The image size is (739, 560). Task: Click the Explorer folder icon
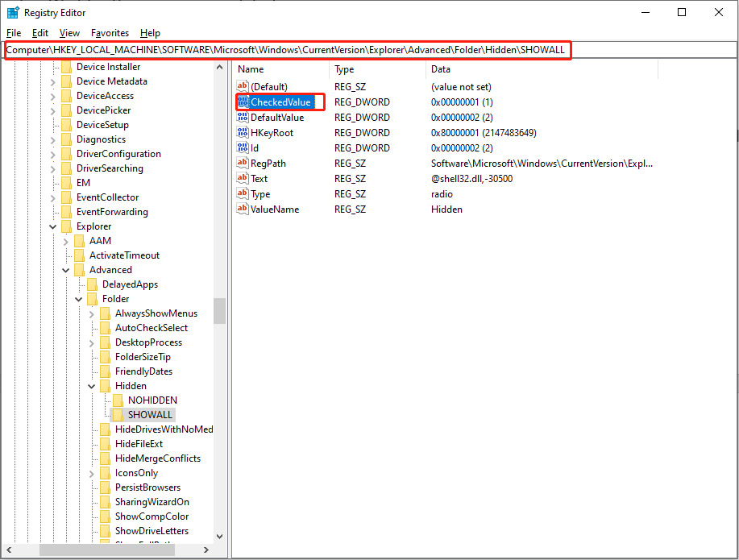66,226
